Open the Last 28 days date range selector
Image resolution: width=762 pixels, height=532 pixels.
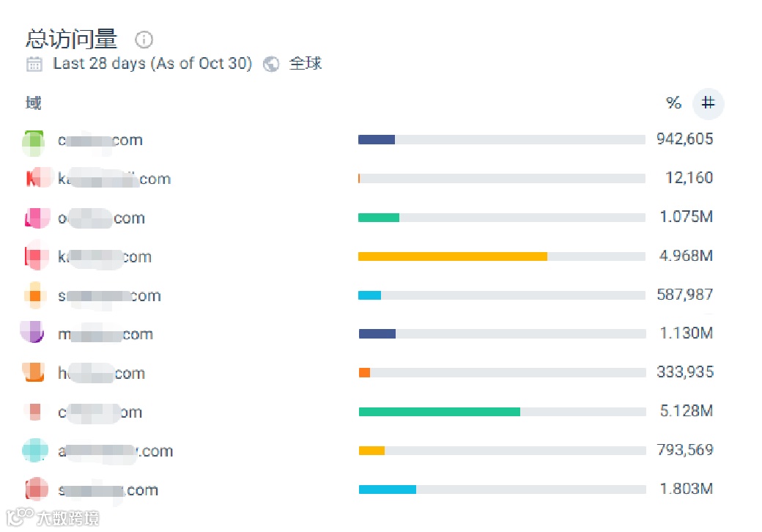152,64
